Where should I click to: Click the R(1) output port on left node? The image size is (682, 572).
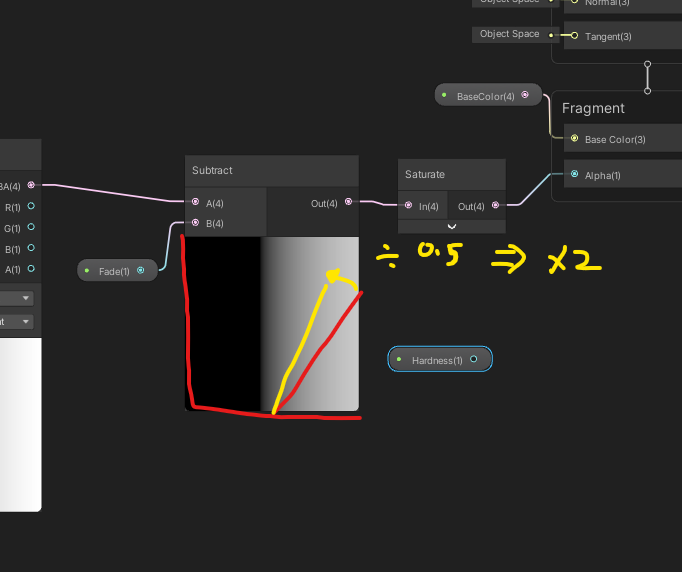click(x=31, y=206)
